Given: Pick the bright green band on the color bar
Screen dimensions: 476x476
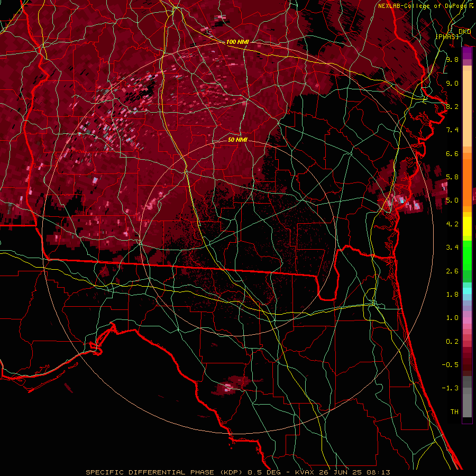Looking at the screenshot, I should pos(467,255).
